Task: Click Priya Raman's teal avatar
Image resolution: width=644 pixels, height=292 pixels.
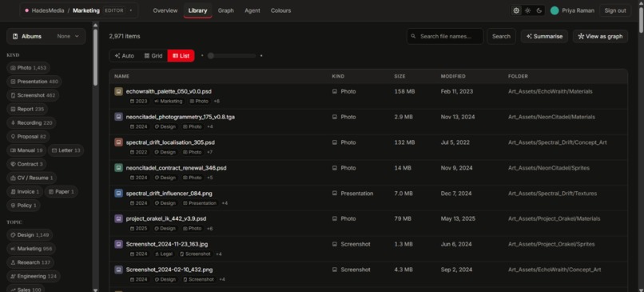Action: click(555, 10)
